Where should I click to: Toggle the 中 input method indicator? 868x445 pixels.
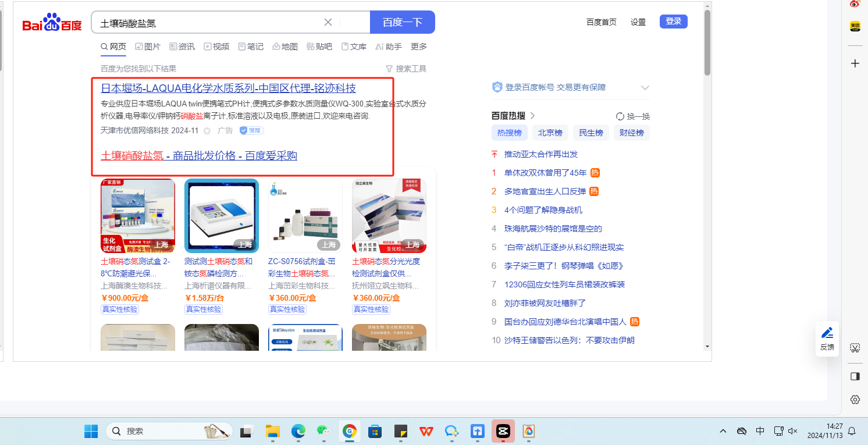[x=760, y=431]
